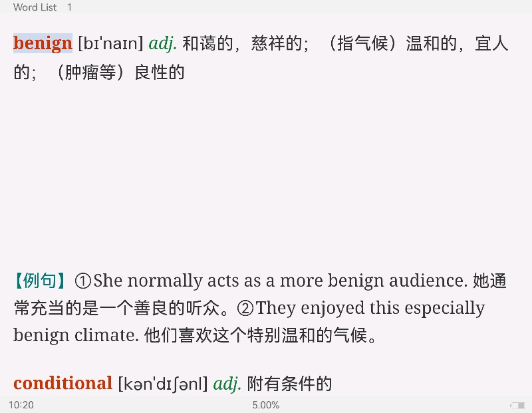Click the circled number one example marker
The image size is (532, 413).
pos(82,281)
